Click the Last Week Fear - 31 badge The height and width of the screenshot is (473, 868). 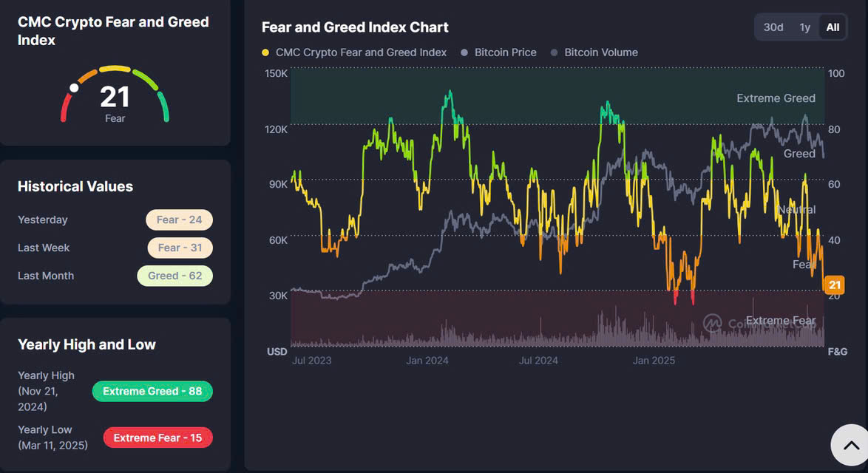coord(180,248)
